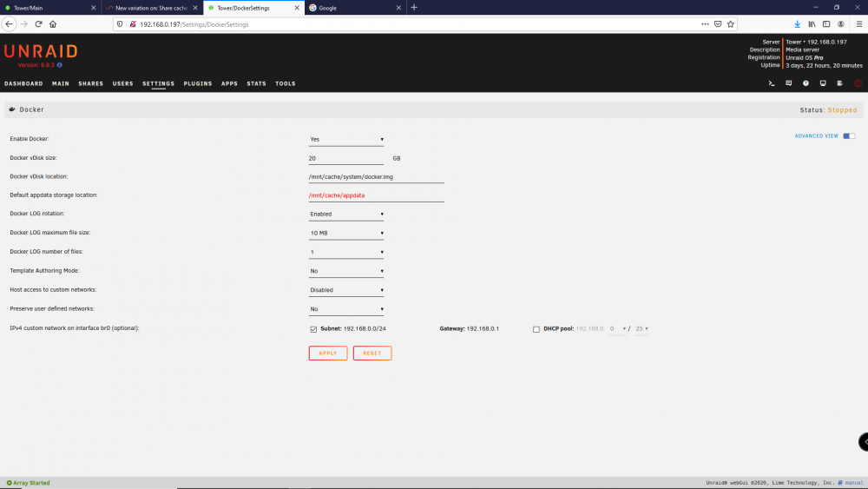This screenshot has width=868, height=489.
Task: Open Docker LOG rotation dropdown
Action: tap(346, 215)
